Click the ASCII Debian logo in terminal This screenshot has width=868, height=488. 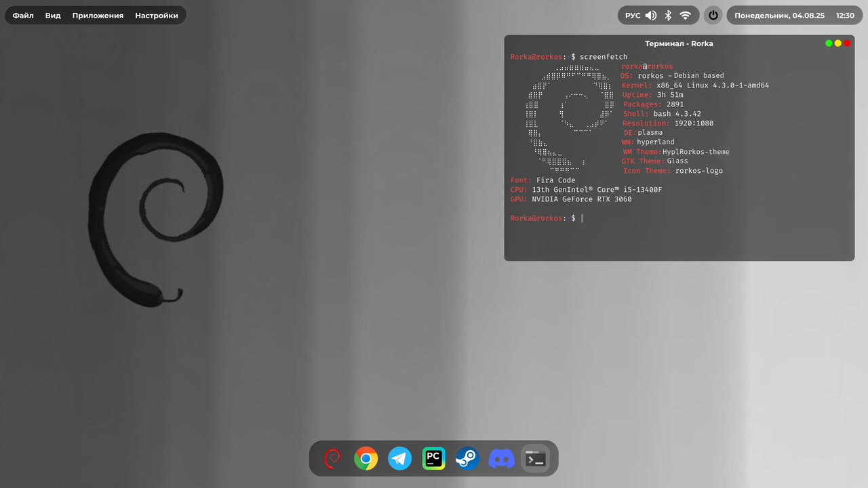click(570, 119)
